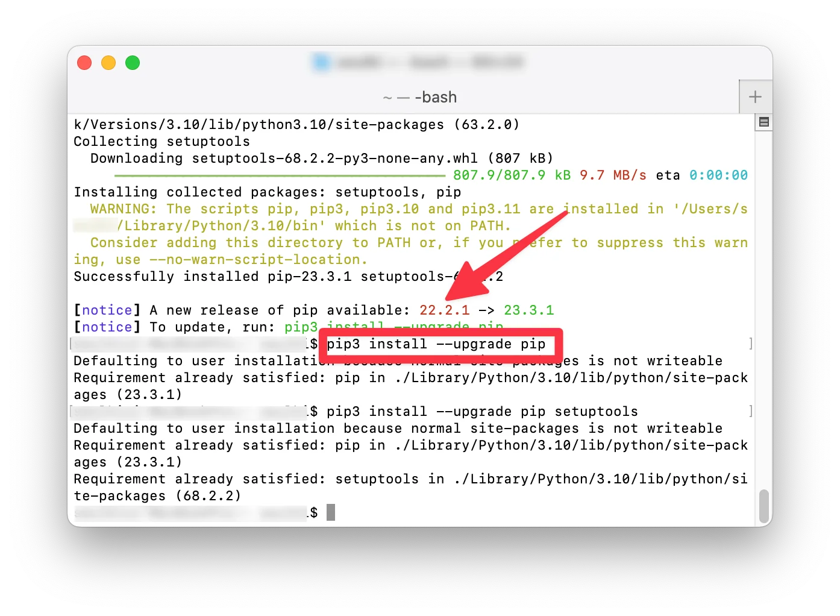Click the red "22.2.1" old pip version

[444, 310]
